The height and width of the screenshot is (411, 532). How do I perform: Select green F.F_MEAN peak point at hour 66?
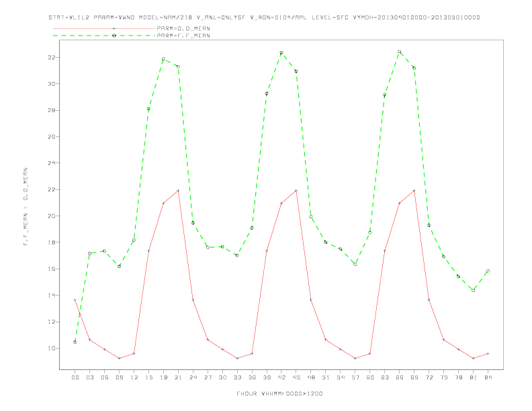(x=400, y=52)
